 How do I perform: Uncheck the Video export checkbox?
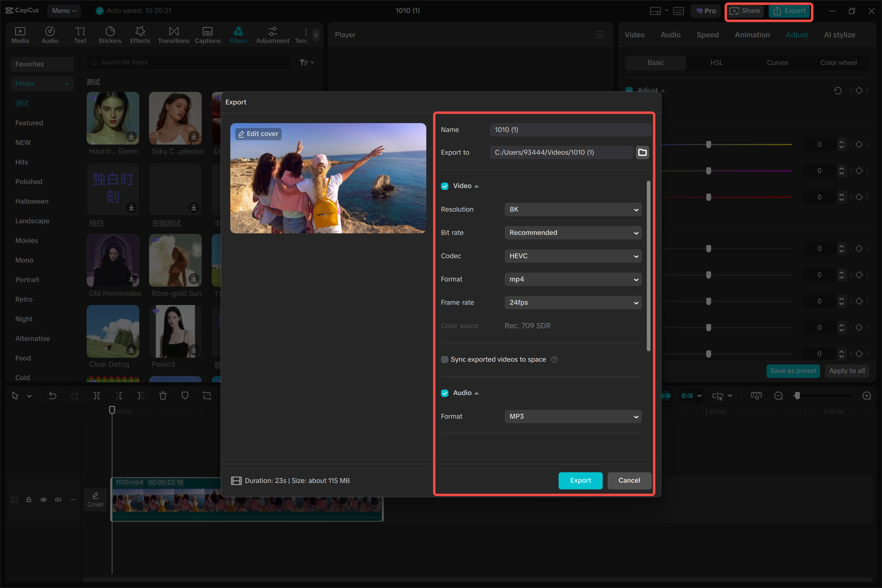(445, 186)
